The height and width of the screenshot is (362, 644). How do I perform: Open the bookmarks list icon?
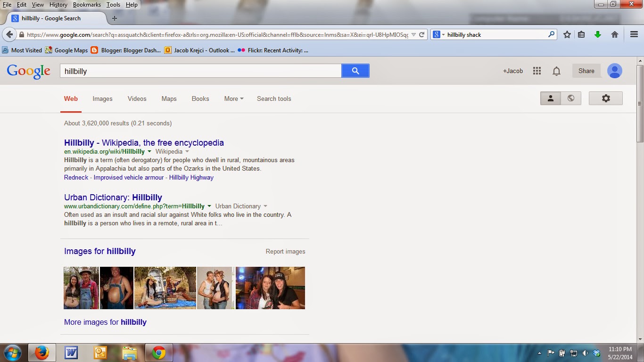coord(581,34)
